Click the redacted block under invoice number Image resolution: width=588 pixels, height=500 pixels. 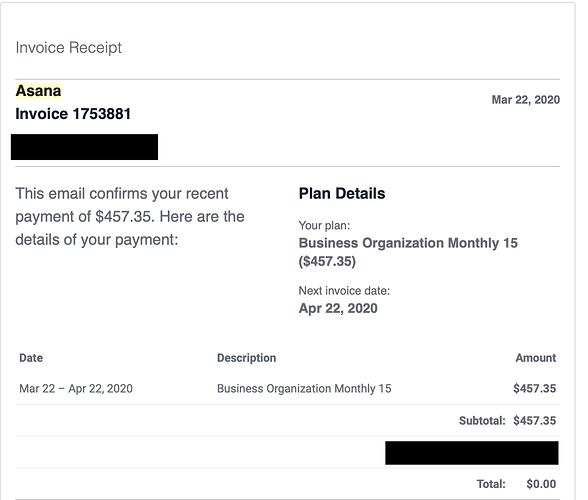[84, 147]
